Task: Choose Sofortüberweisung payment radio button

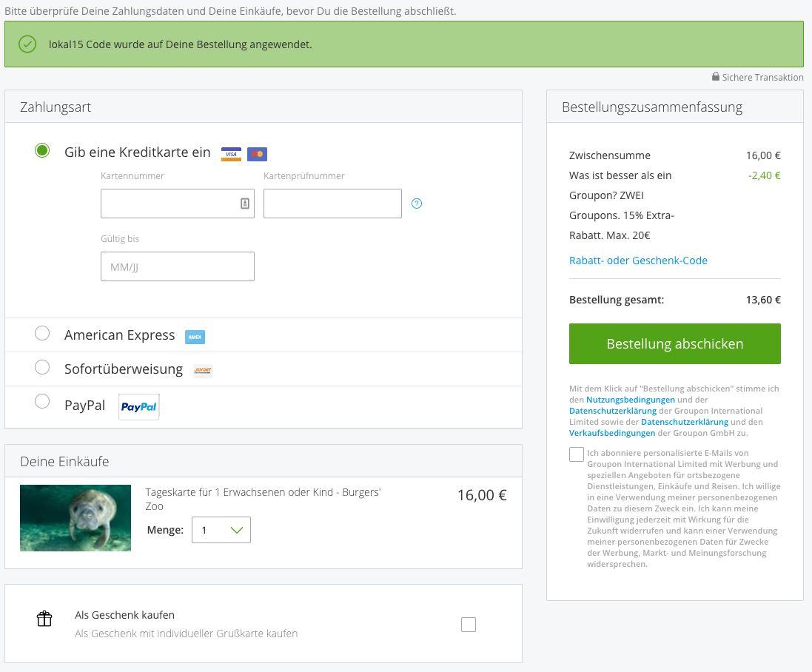Action: pos(42,368)
